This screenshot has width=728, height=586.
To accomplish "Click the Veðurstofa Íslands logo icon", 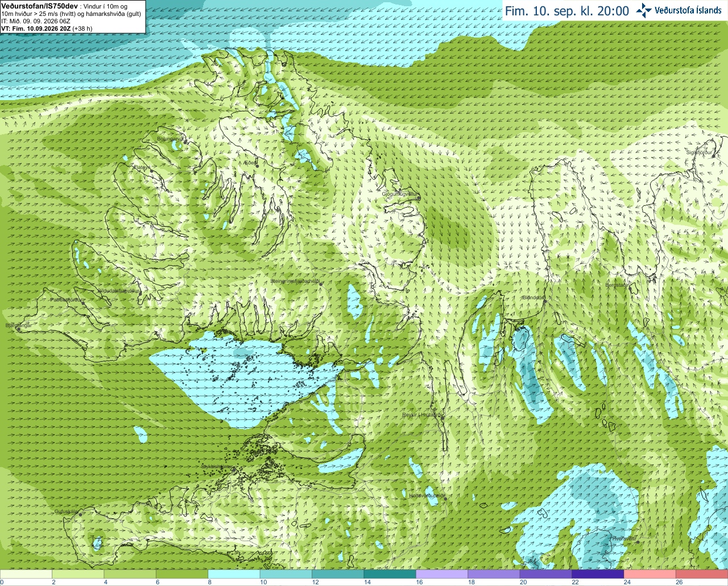I will pyautogui.click(x=644, y=10).
